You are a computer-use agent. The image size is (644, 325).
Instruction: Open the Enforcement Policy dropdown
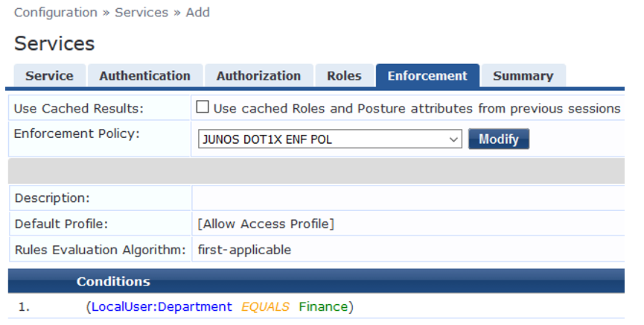pos(331,139)
